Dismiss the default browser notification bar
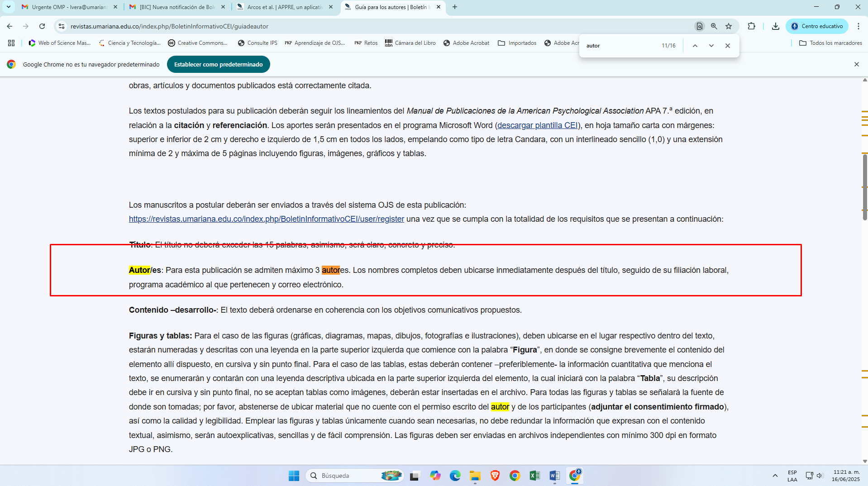Screen dimensions: 868x486 [857, 64]
